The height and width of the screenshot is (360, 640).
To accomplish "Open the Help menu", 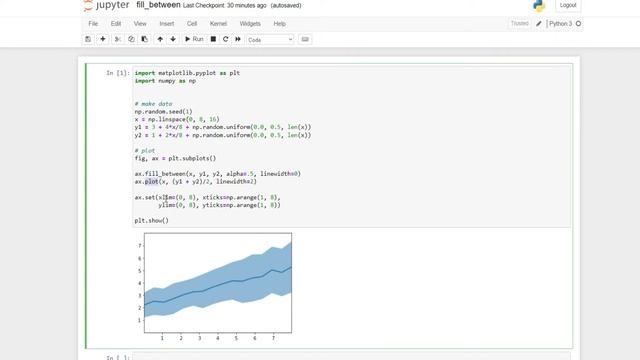I will [280, 24].
